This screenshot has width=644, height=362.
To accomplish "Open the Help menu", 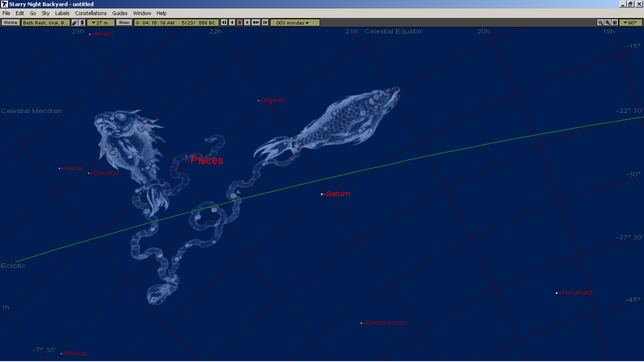I will click(162, 13).
